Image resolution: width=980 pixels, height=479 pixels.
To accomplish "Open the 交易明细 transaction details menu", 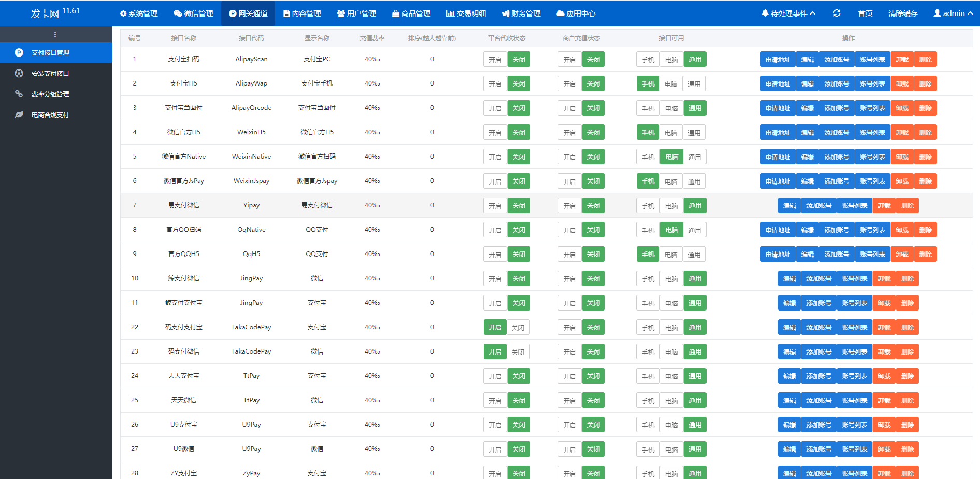I will [466, 13].
